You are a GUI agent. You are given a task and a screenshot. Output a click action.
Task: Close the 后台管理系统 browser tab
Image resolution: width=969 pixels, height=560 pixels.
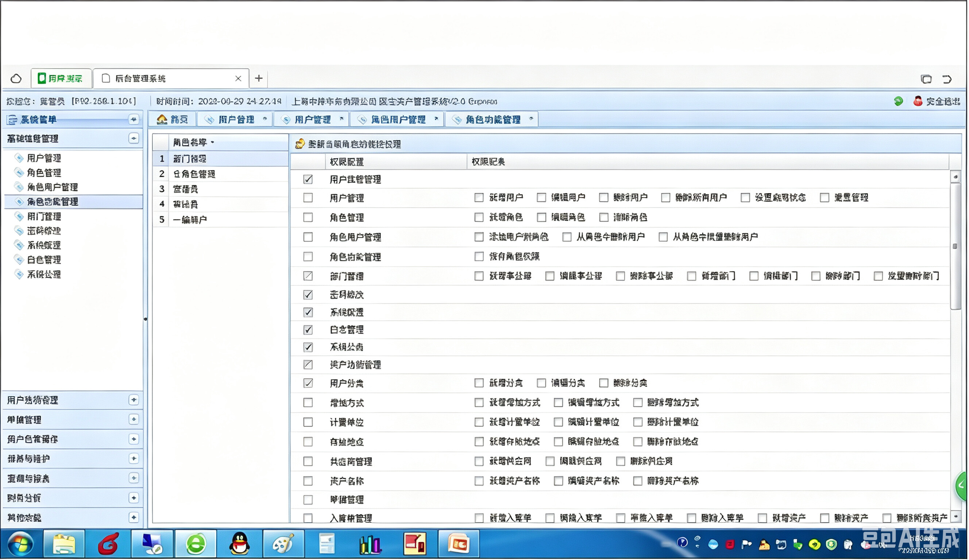pyautogui.click(x=238, y=78)
